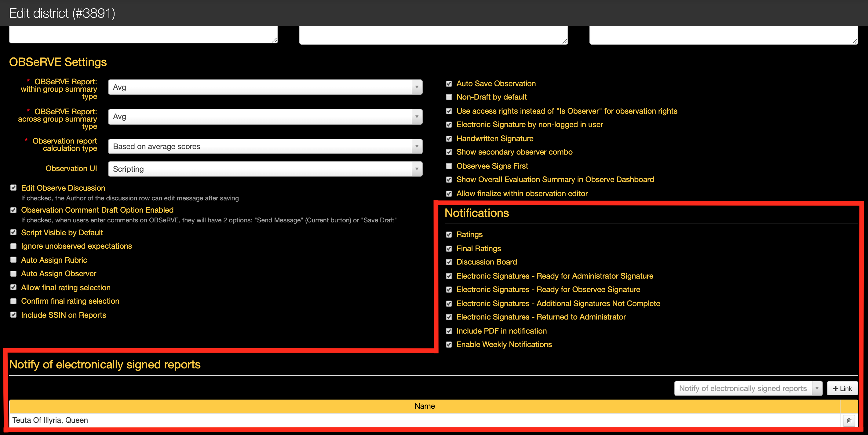868x435 pixels.
Task: Uncheck Final Ratings notification
Action: pos(449,248)
